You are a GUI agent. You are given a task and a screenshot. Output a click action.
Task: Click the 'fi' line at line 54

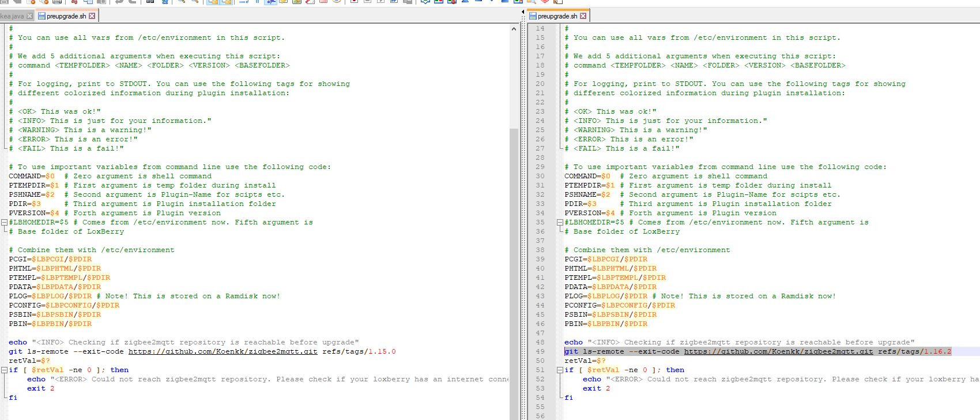coord(569,397)
